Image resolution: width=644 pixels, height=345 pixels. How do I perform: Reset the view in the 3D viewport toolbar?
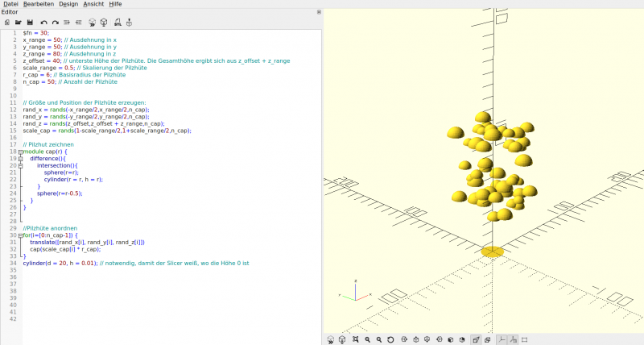pos(391,340)
